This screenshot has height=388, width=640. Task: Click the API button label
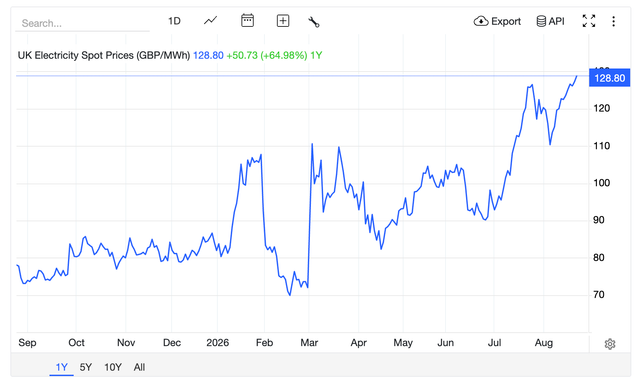[x=556, y=21]
